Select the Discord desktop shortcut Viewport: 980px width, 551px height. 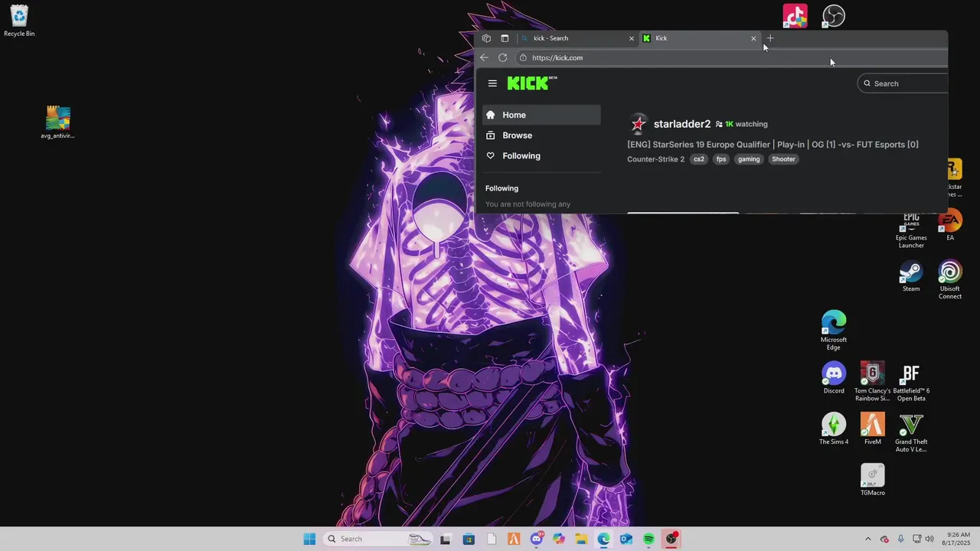(x=834, y=378)
